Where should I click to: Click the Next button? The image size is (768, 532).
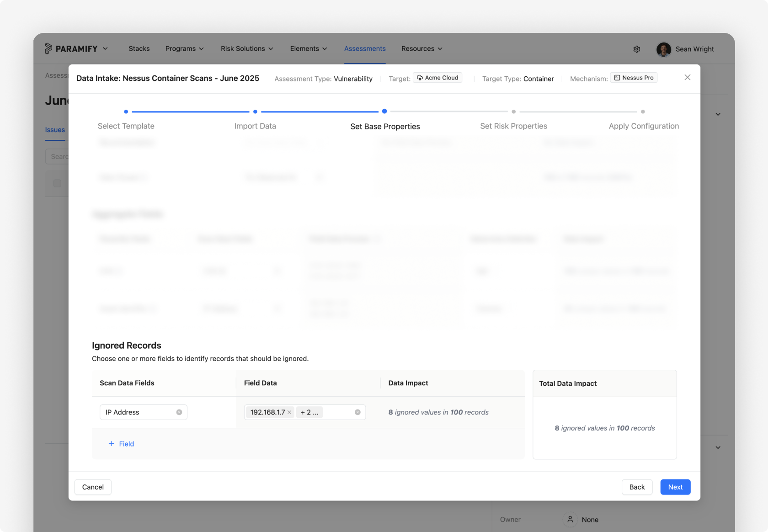(675, 487)
